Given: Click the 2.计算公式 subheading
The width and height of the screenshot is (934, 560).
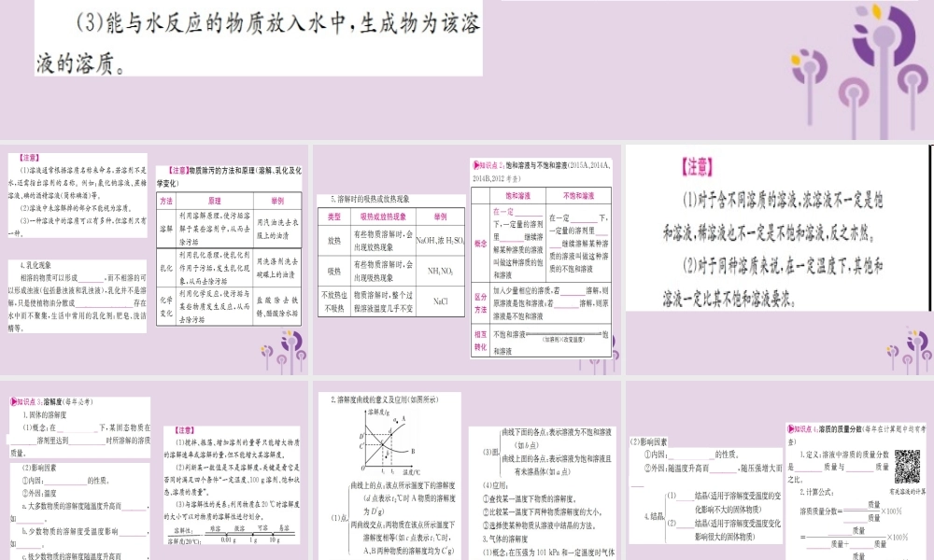Looking at the screenshot, I should [x=816, y=493].
